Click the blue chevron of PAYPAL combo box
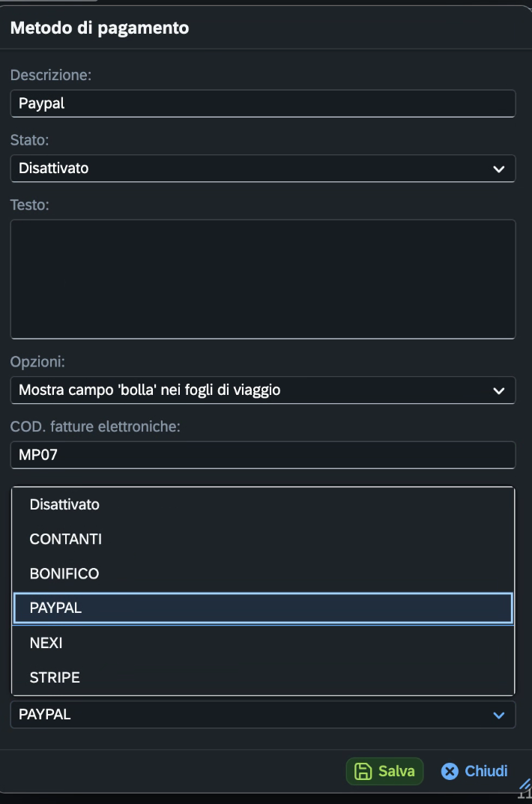The image size is (532, 804). pos(498,716)
